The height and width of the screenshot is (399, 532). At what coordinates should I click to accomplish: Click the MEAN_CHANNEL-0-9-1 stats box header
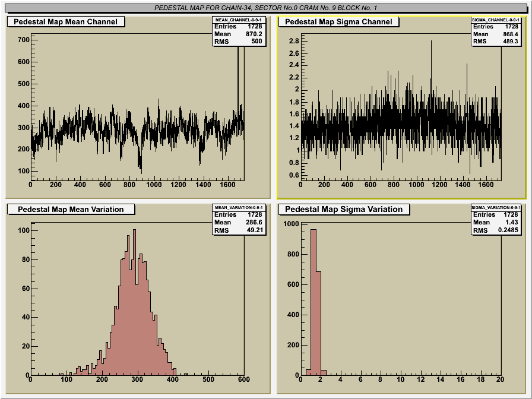pos(238,20)
